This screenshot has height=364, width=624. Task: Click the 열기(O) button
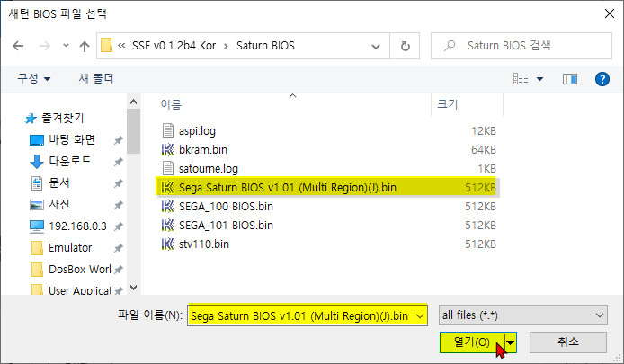tap(472, 342)
